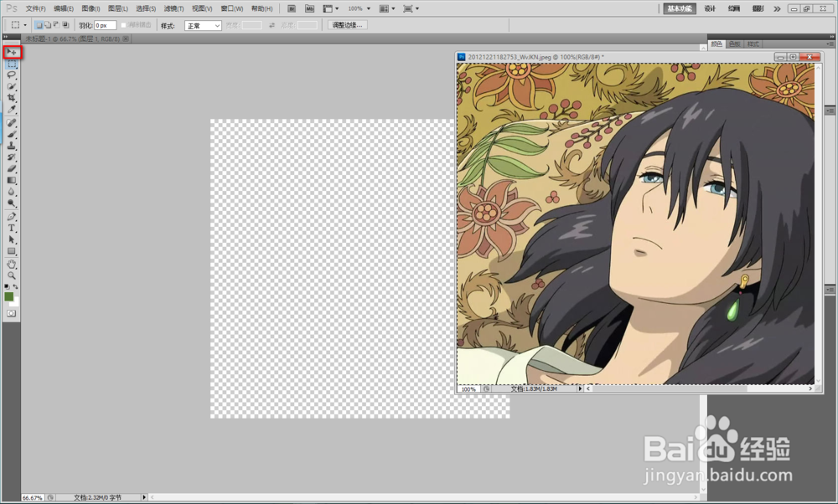Screen dimensions: 838x504
Task: Click the green foreground color swatch
Action: 9,297
